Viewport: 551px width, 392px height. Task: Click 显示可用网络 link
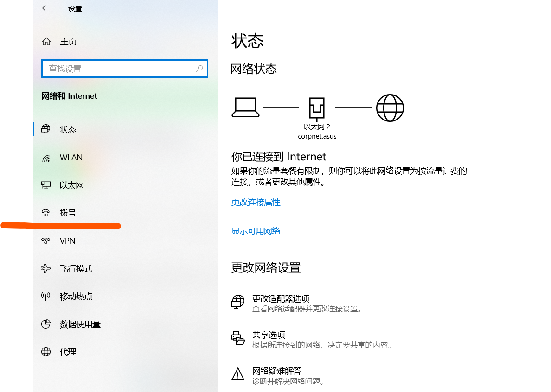point(256,231)
